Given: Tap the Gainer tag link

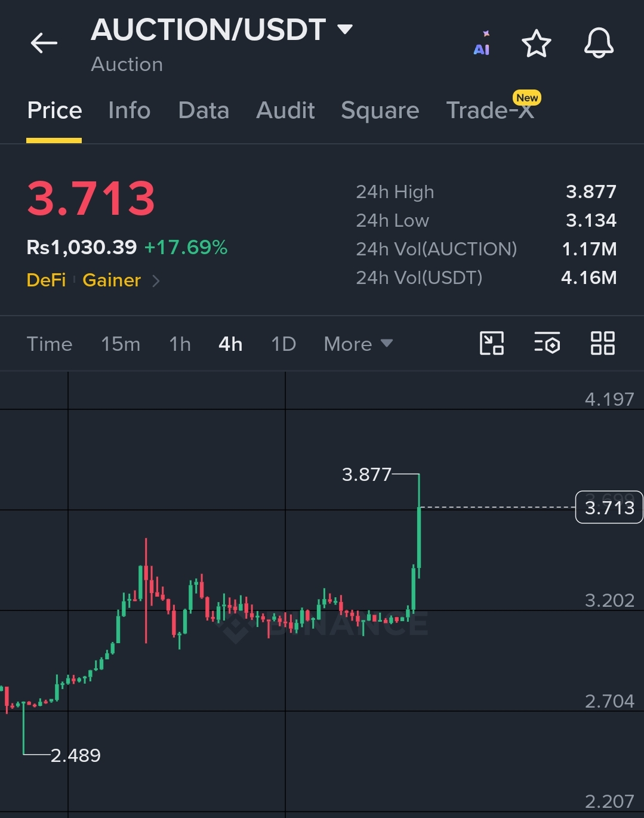Looking at the screenshot, I should (112, 280).
